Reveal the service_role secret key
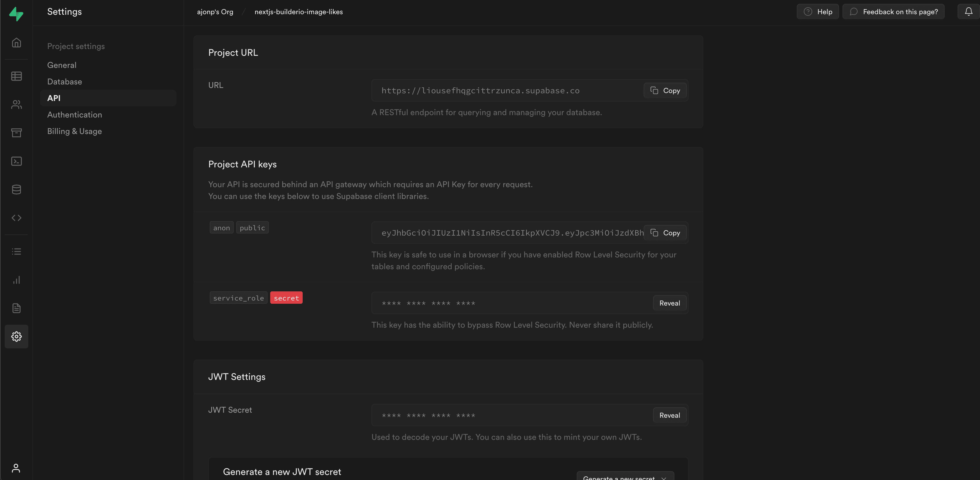Viewport: 980px width, 480px height. [x=670, y=303]
